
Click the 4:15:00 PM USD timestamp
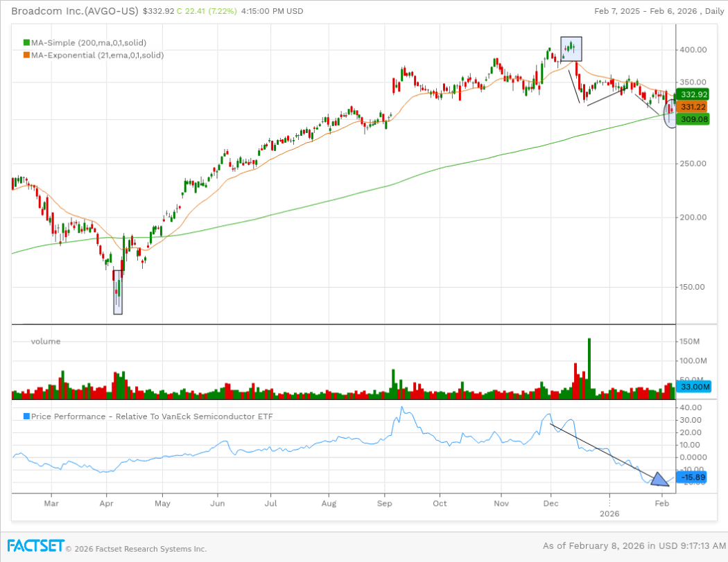tap(272, 11)
